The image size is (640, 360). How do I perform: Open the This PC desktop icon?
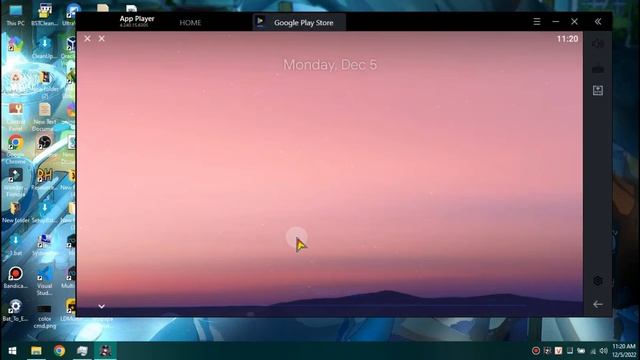click(x=16, y=16)
